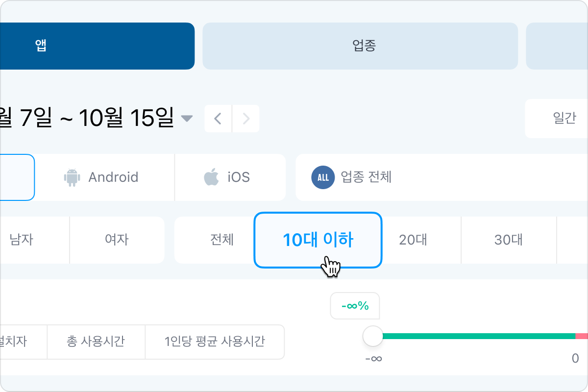This screenshot has height=392, width=588.
Task: Choose the 1인당 평균 사용시간 metric
Action: (x=215, y=342)
